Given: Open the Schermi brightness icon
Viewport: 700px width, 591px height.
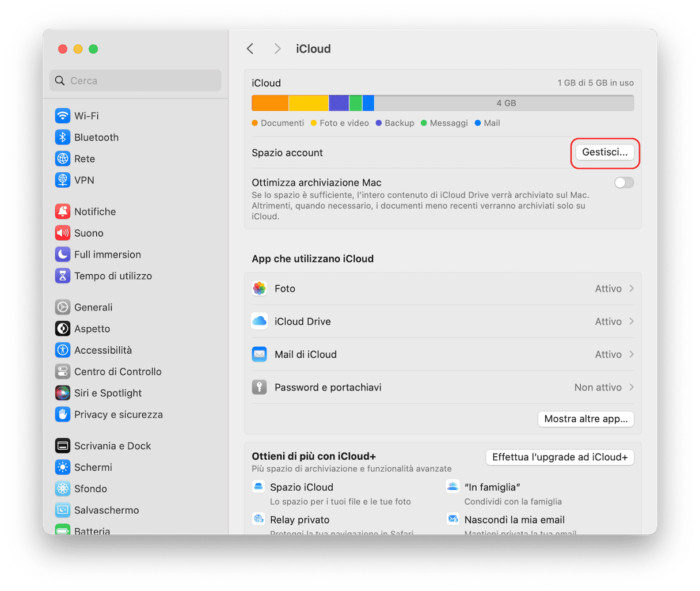Looking at the screenshot, I should [x=62, y=467].
